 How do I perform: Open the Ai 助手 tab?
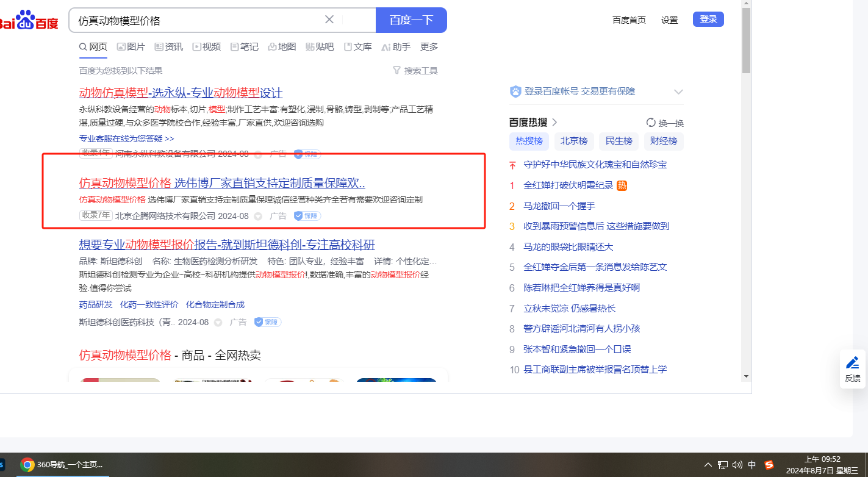(x=396, y=47)
